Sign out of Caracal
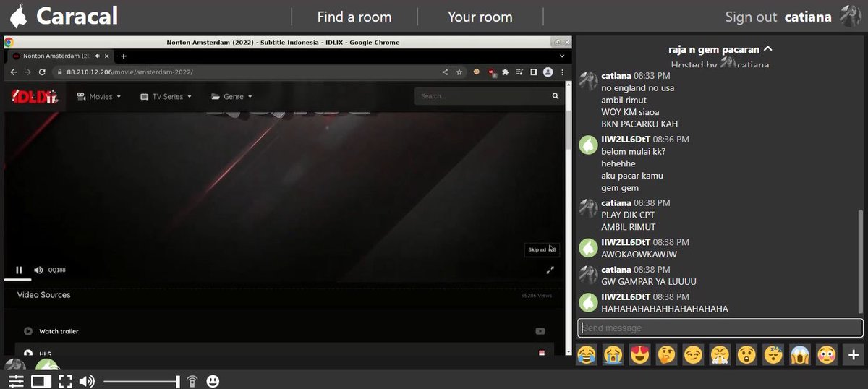The image size is (868, 389). 751,17
